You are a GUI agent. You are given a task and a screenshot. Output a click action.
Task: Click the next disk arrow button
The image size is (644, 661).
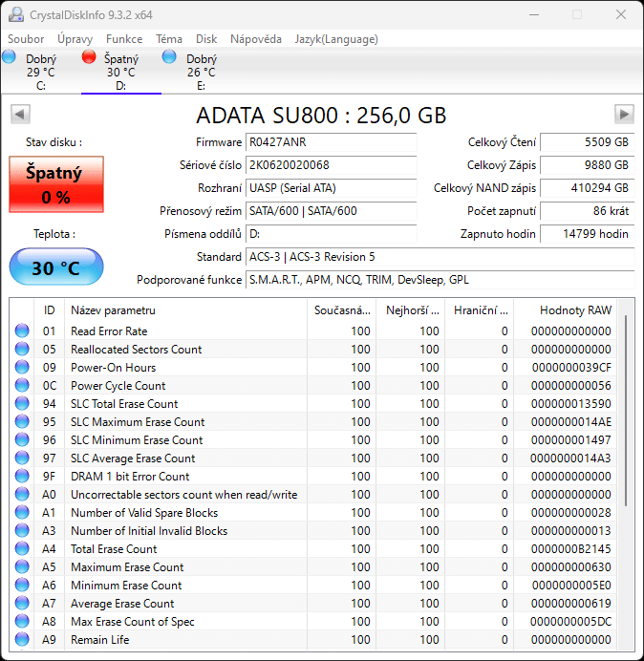(624, 115)
